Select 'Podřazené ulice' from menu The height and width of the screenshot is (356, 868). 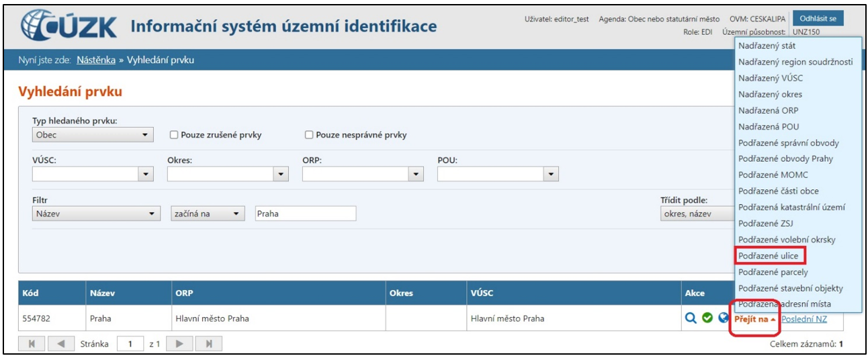[x=768, y=256]
